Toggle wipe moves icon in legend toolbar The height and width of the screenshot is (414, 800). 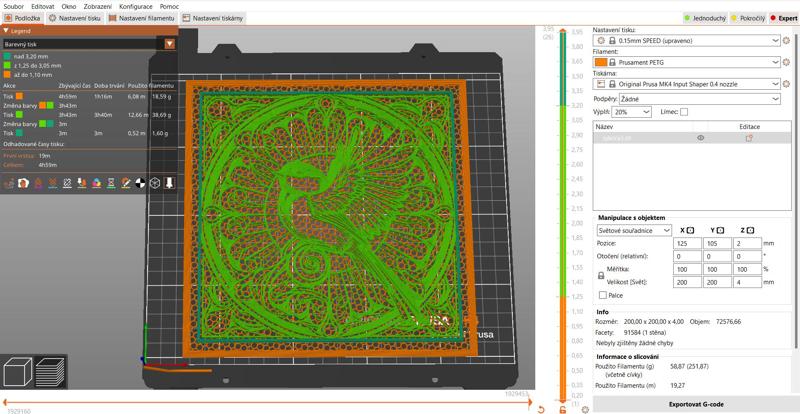pyautogui.click(x=23, y=183)
